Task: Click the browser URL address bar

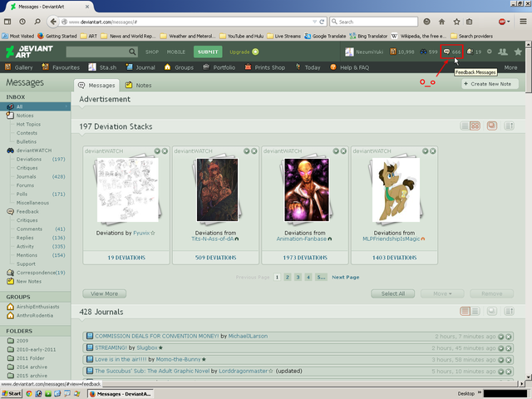Action: [x=190, y=22]
